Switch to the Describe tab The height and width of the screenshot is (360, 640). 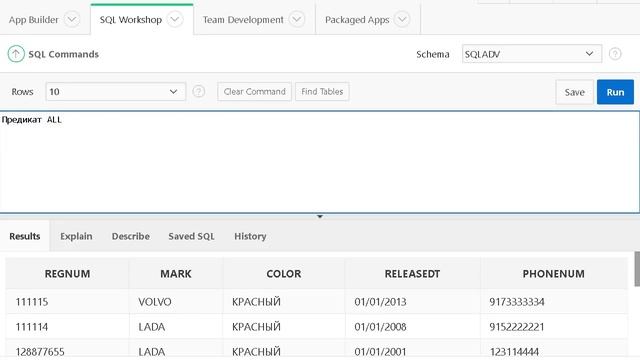[131, 236]
